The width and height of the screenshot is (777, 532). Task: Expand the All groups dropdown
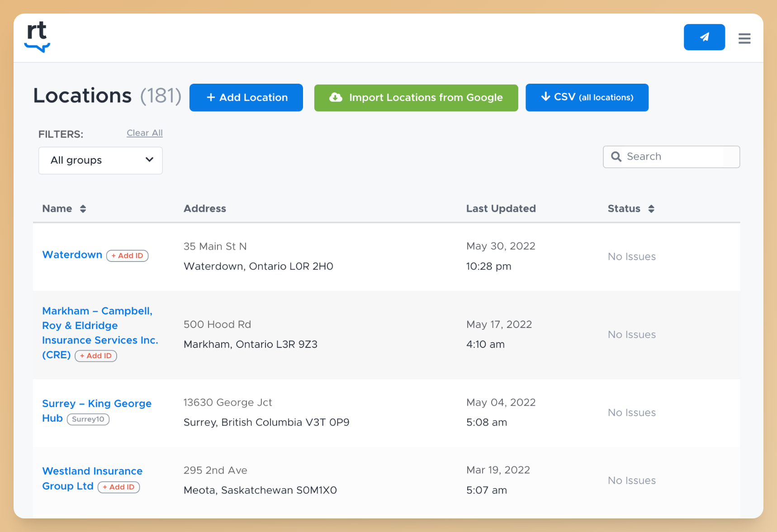[x=100, y=160]
